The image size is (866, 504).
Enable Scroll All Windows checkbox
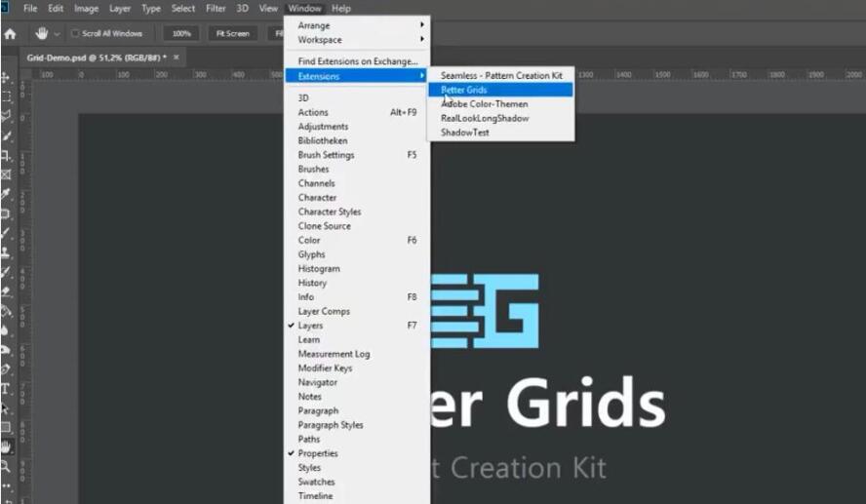pos(75,34)
